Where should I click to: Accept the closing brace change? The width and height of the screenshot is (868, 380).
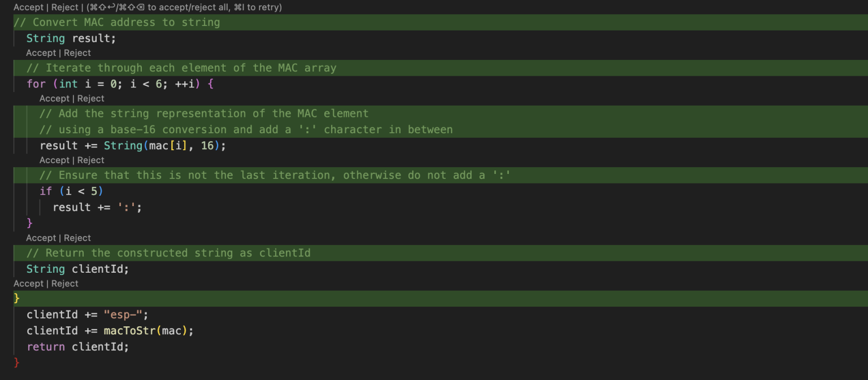(x=28, y=283)
